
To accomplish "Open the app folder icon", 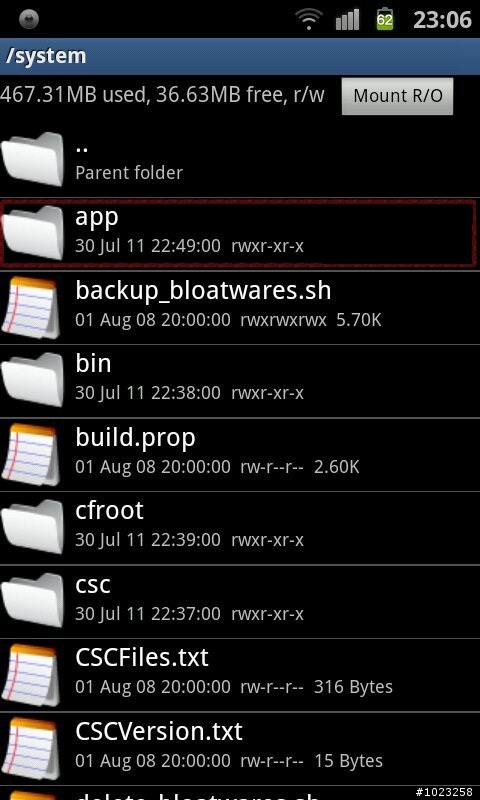I will click(33, 233).
